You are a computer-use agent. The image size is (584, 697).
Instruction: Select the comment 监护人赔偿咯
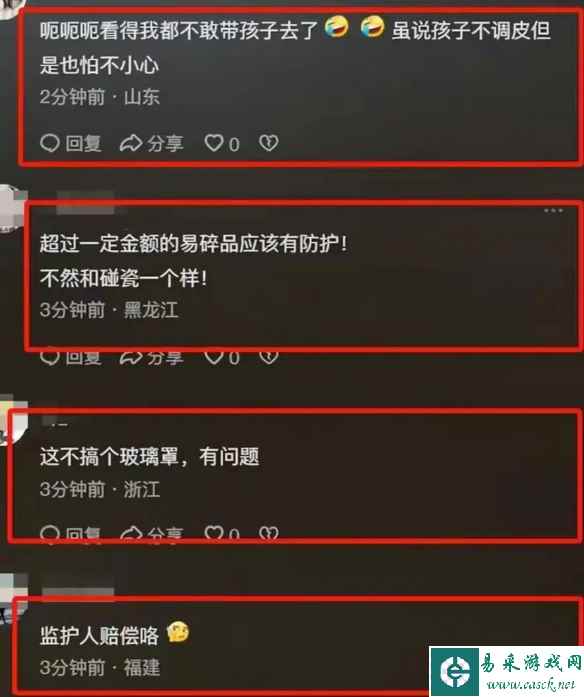click(99, 635)
